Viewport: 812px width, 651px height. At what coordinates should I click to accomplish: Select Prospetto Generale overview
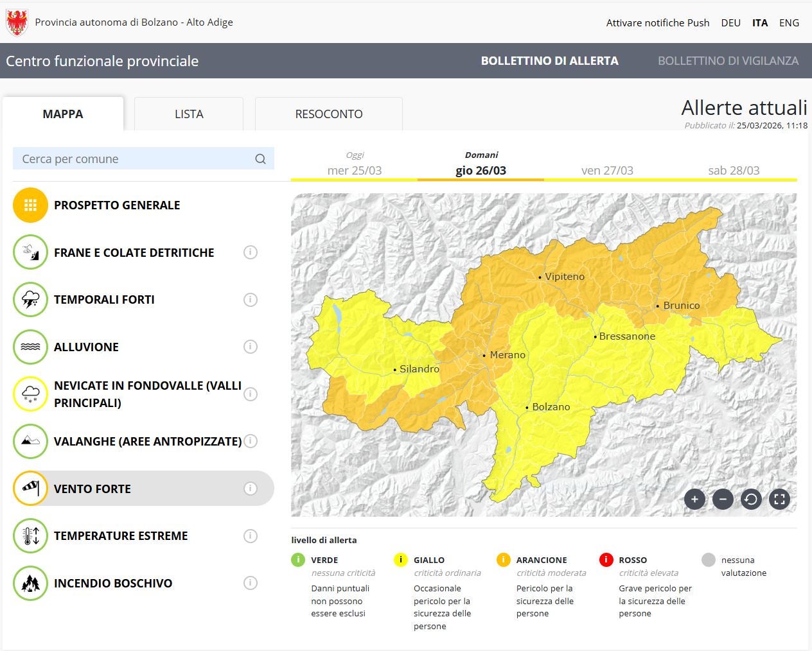[117, 205]
